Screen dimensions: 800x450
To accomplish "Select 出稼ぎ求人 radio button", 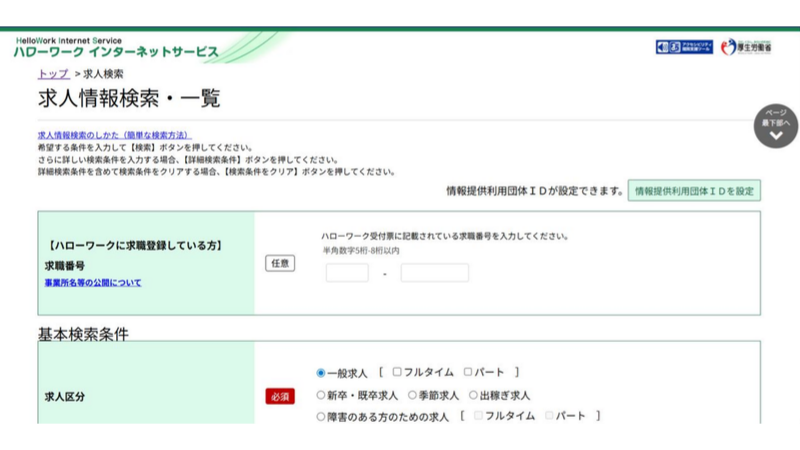I will pyautogui.click(x=473, y=395).
